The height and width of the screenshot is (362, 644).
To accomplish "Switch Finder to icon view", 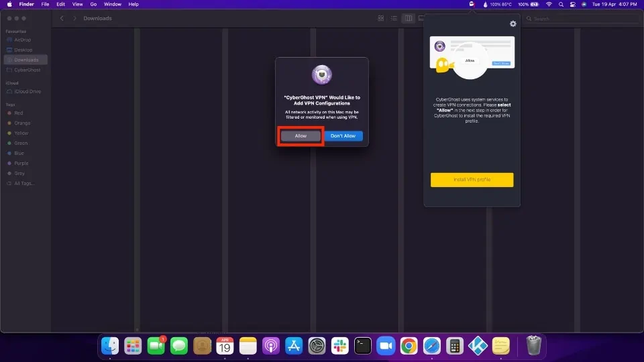I will click(381, 19).
